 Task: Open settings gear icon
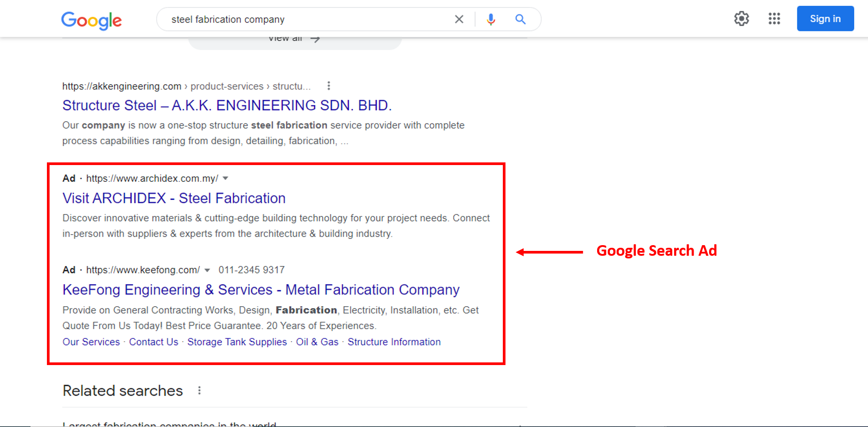(x=741, y=19)
